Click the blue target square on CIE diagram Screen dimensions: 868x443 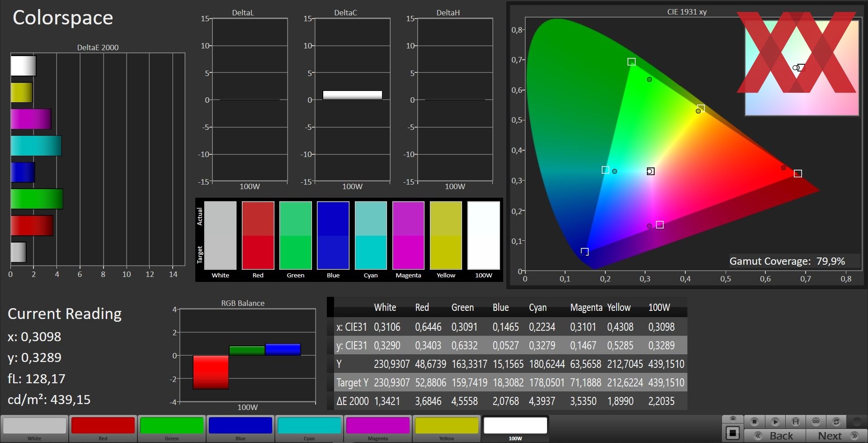[585, 252]
